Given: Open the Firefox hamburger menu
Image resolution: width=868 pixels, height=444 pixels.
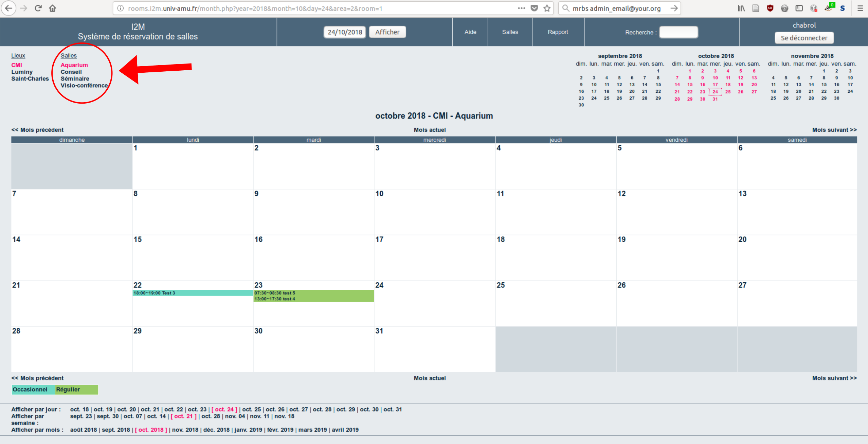Looking at the screenshot, I should coord(860,8).
